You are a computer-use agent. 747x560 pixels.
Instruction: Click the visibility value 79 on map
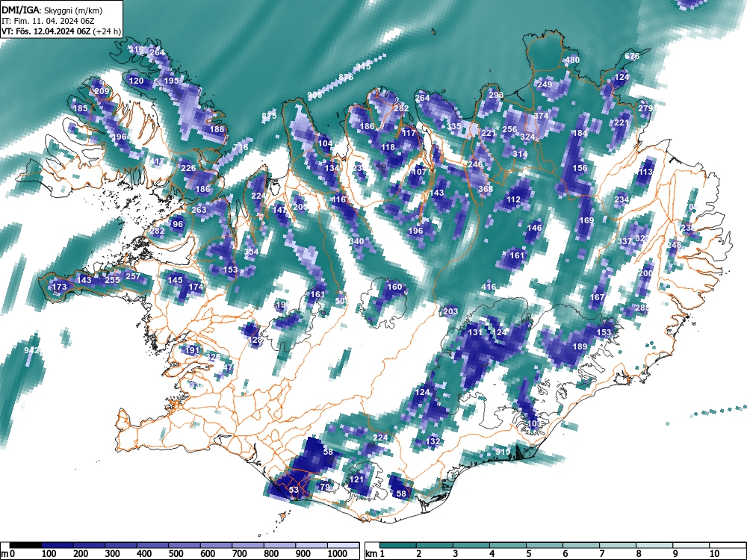(x=325, y=487)
